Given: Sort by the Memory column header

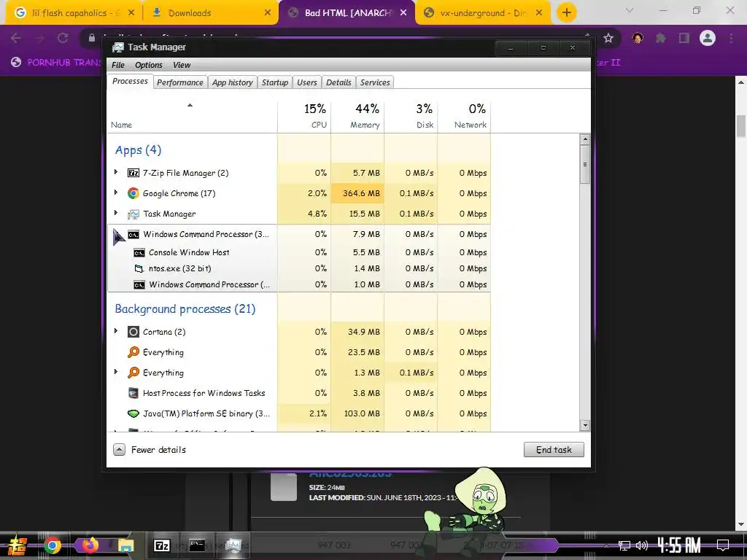Looking at the screenshot, I should 357,116.
